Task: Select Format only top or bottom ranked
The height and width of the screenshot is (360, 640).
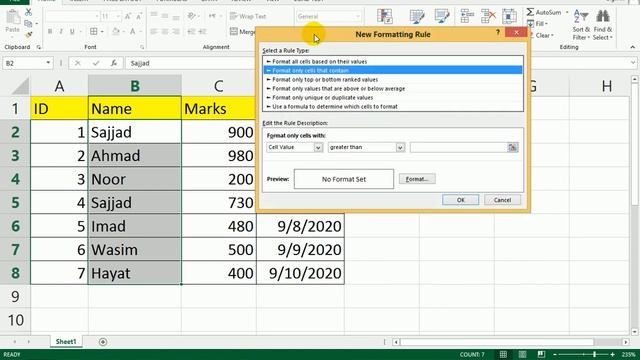Action: 393,80
